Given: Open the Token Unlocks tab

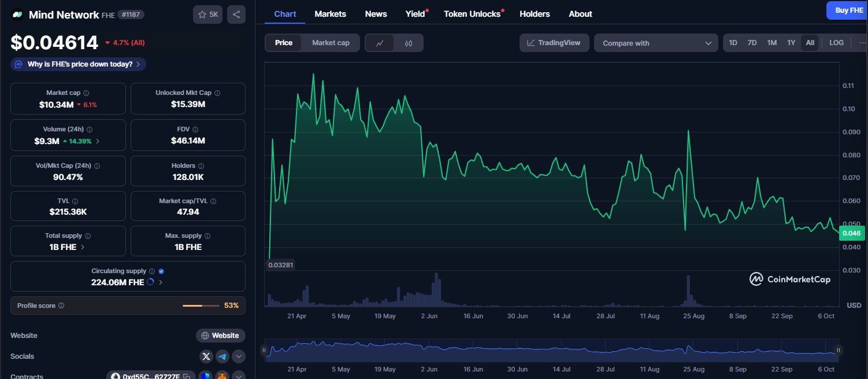Looking at the screenshot, I should tap(472, 13).
